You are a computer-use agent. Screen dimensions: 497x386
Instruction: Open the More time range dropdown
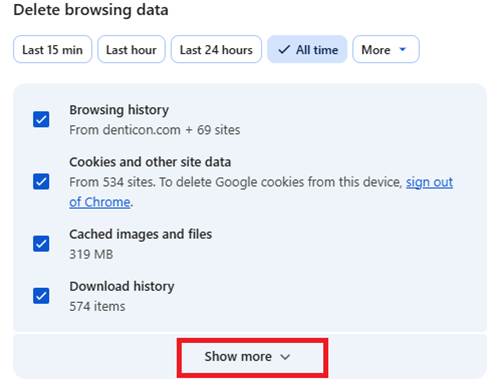pos(386,49)
